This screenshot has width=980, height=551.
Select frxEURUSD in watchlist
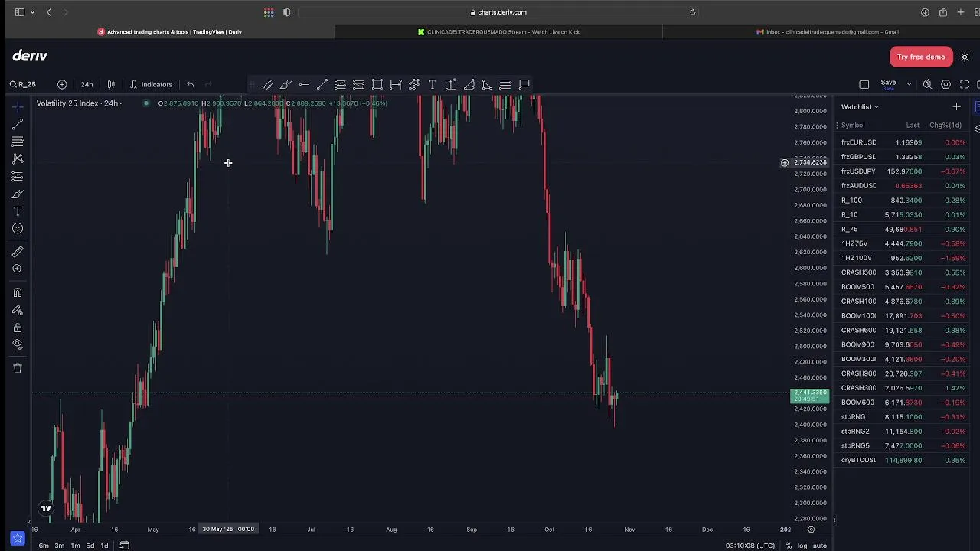(903, 142)
